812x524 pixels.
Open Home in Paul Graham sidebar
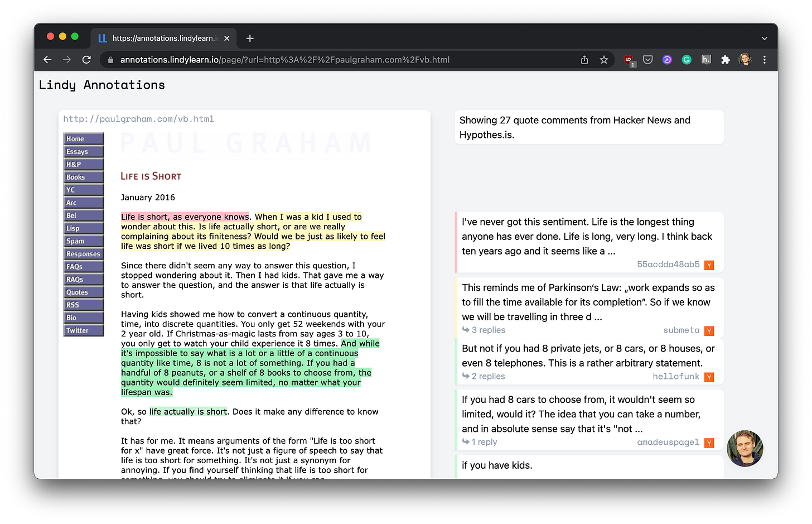pos(84,139)
